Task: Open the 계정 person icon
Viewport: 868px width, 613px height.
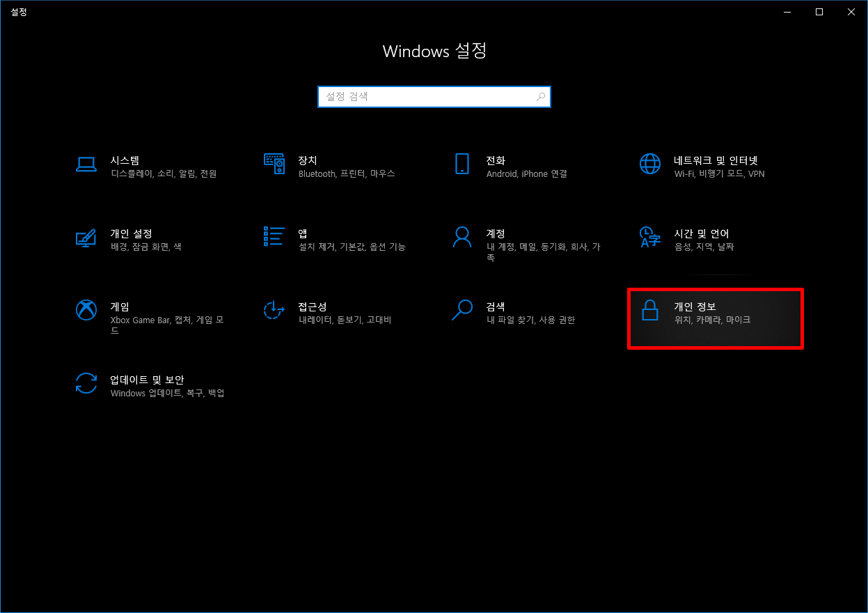Action: point(462,237)
